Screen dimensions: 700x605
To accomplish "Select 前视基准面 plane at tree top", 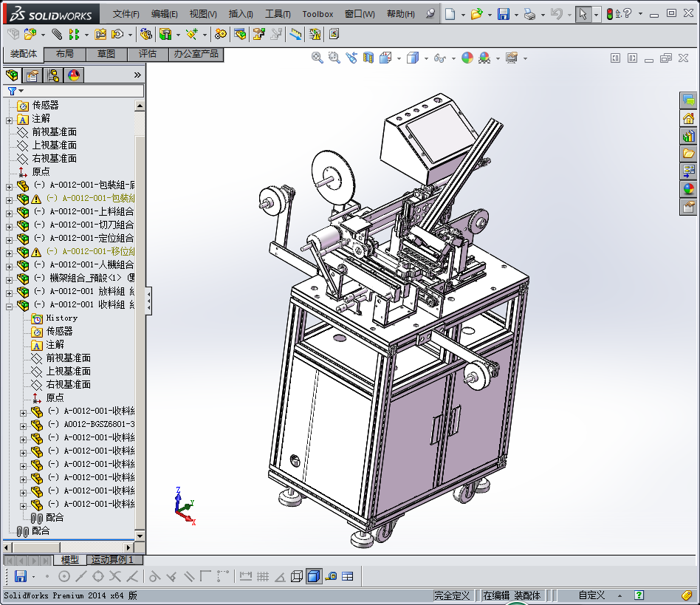I will (x=54, y=132).
